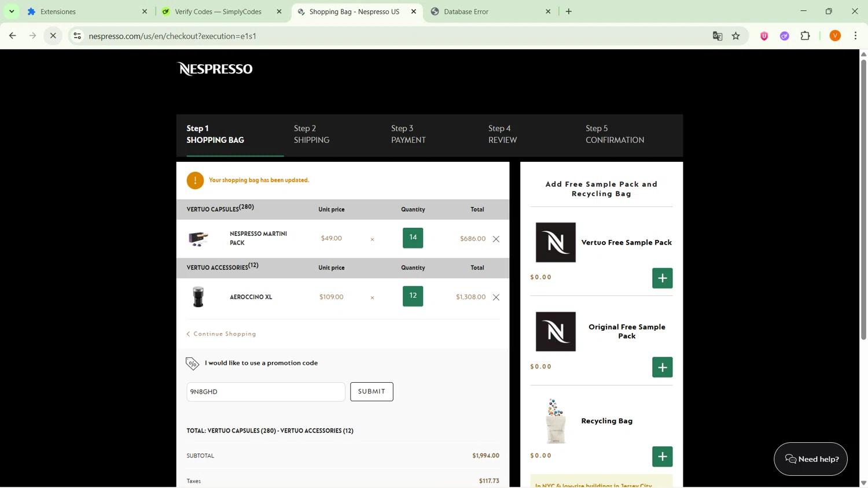Change quantity 14 for Martini Pack

pos(413,238)
